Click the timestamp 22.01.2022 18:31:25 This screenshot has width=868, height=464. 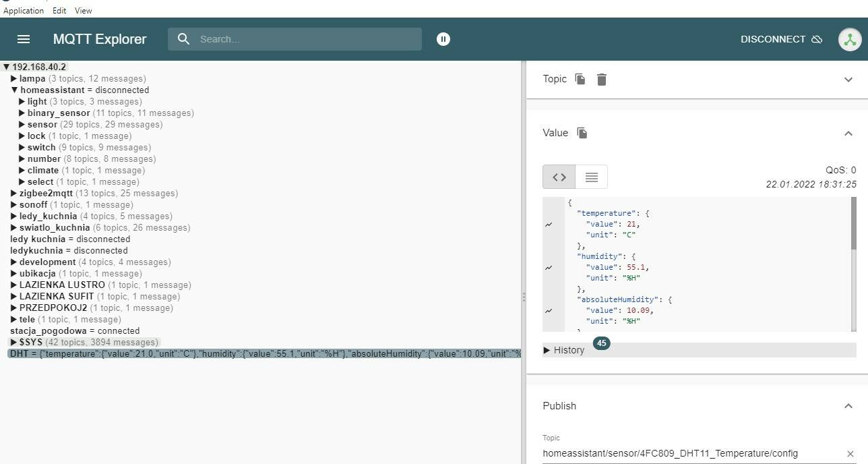pyautogui.click(x=811, y=184)
